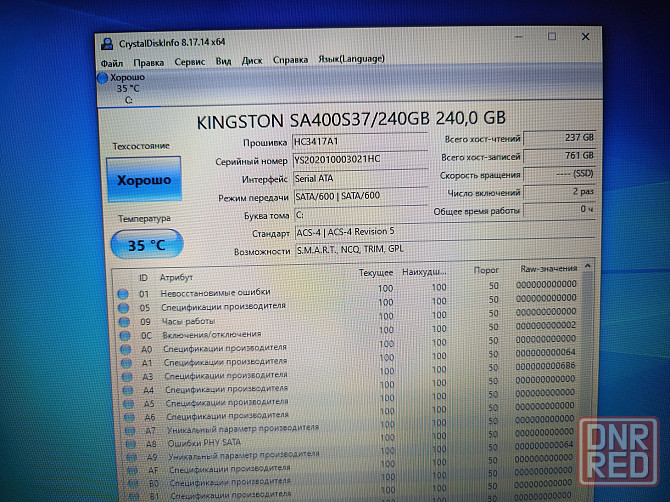
Task: Click the rotation speed value (SSD)
Action: [559, 174]
